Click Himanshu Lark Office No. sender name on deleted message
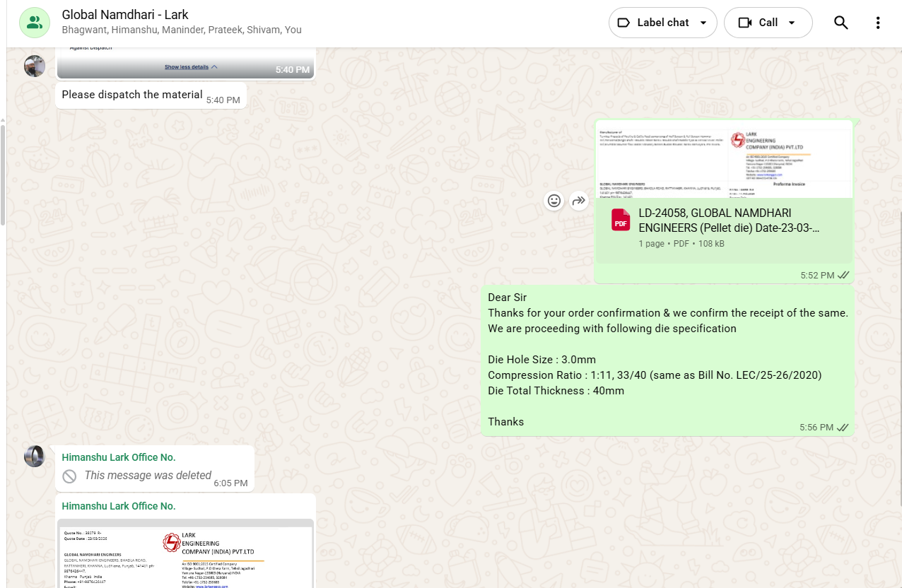 tap(119, 457)
